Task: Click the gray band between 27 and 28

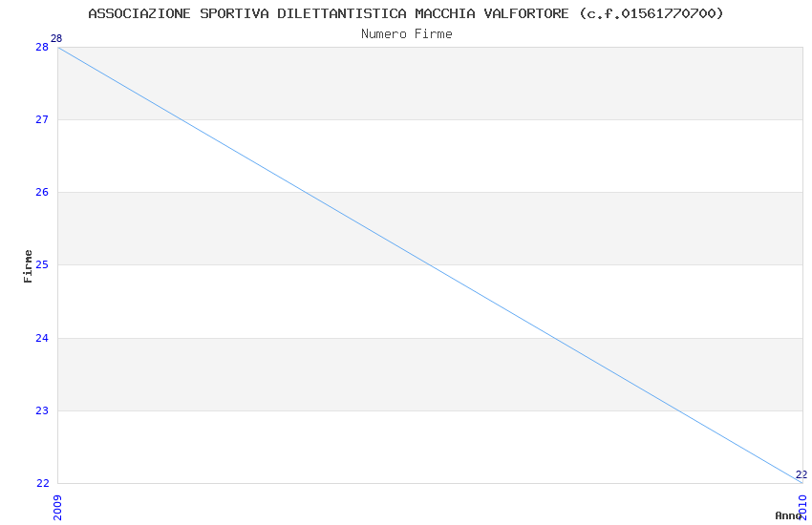Action: tap(430, 83)
